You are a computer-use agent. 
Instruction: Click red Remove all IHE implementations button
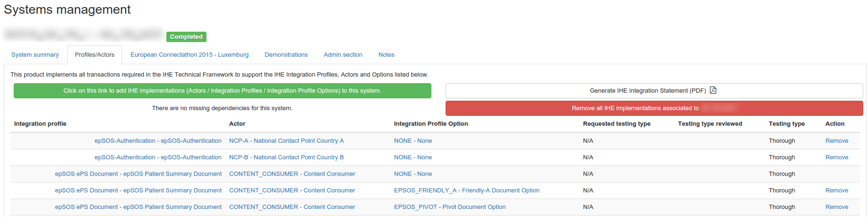[653, 108]
